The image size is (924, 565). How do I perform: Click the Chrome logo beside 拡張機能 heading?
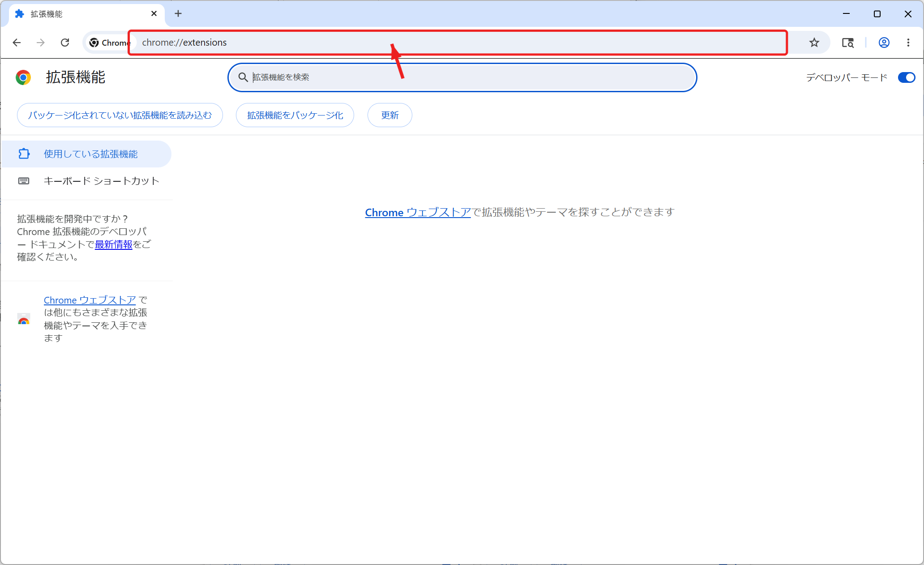23,77
